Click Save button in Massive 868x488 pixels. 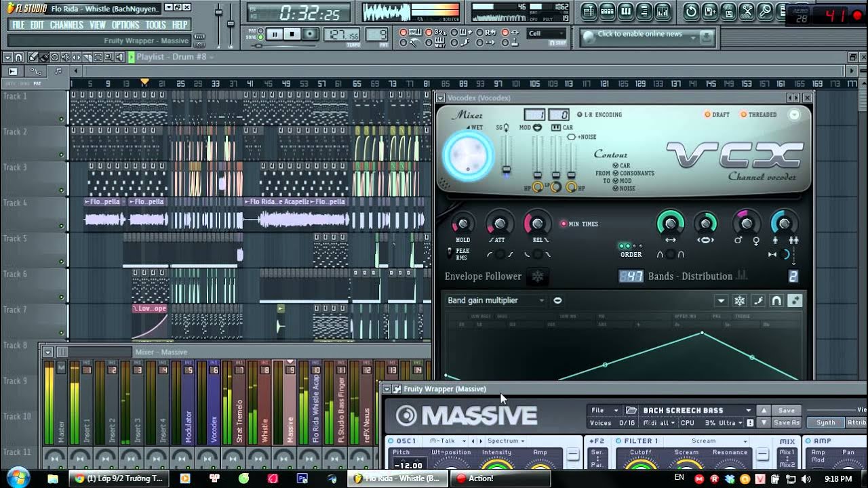[x=787, y=410]
